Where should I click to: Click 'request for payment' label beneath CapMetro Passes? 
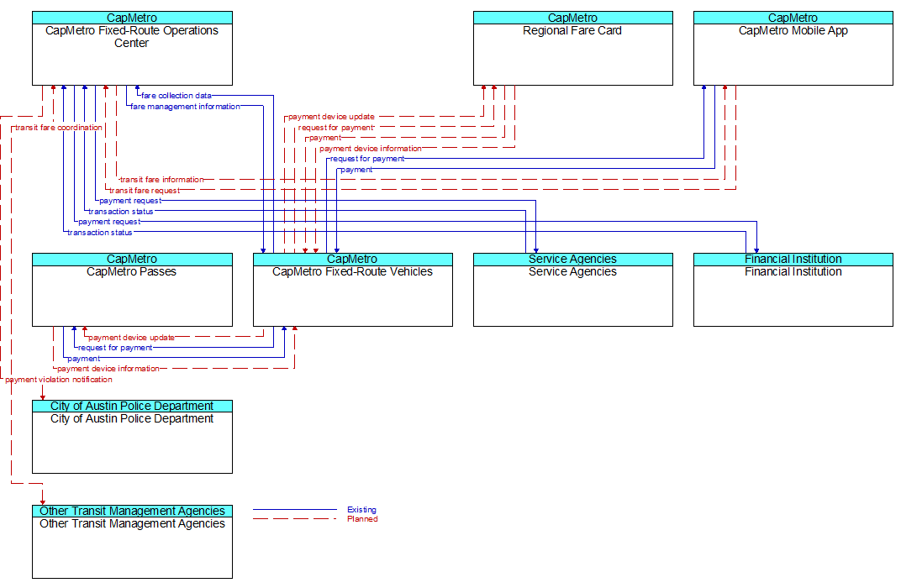(x=115, y=348)
